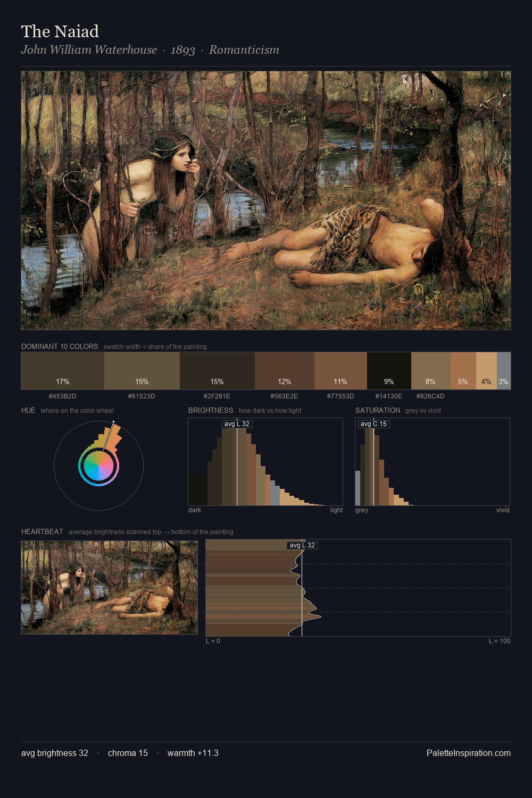Click the 'avg L 32' brightness histogram label
The width and height of the screenshot is (532, 798).
pos(237,424)
